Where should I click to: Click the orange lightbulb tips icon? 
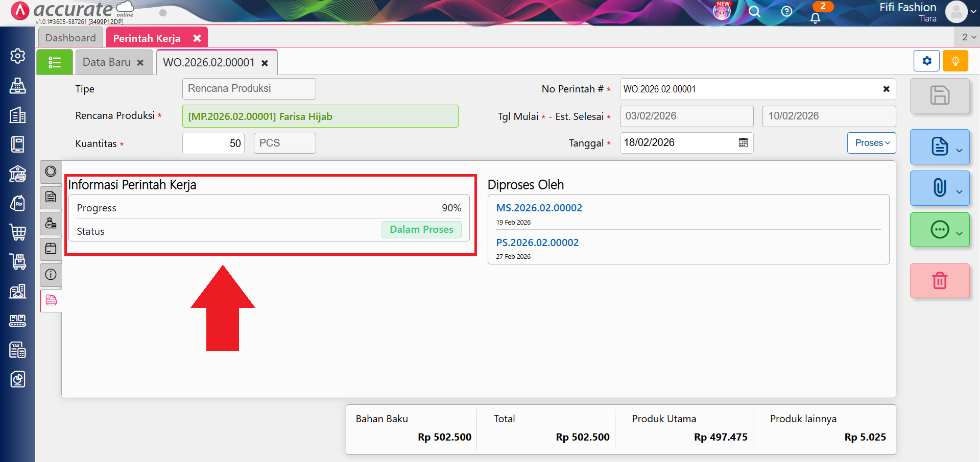pyautogui.click(x=955, y=61)
